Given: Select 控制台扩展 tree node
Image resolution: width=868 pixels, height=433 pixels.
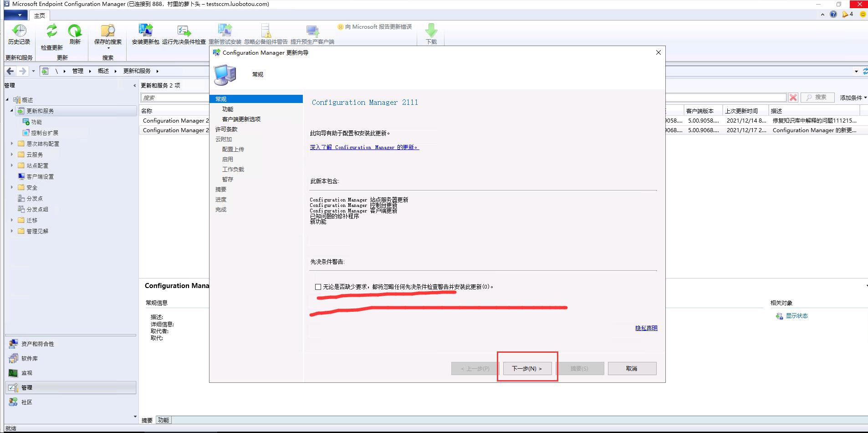Looking at the screenshot, I should (44, 133).
